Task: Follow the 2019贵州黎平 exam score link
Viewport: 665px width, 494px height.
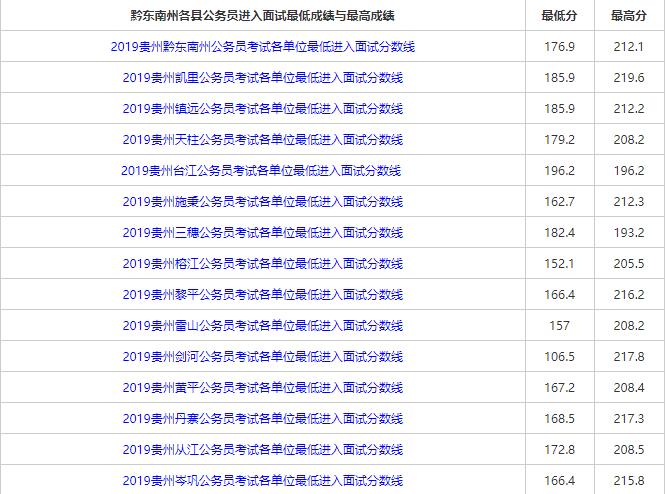Action: pos(262,295)
